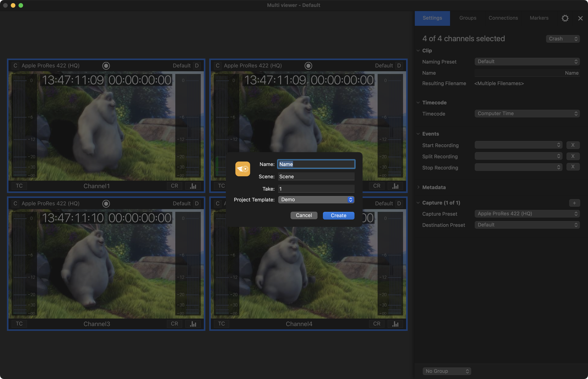Click the 13:47:11:10 timecode on Channel3

pyautogui.click(x=73, y=218)
